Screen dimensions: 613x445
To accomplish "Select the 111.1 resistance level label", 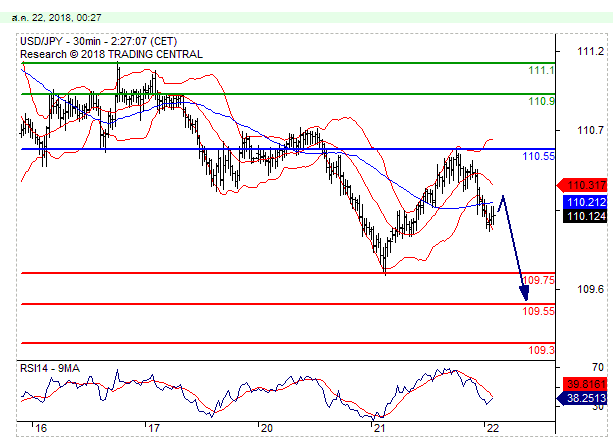I will (541, 70).
